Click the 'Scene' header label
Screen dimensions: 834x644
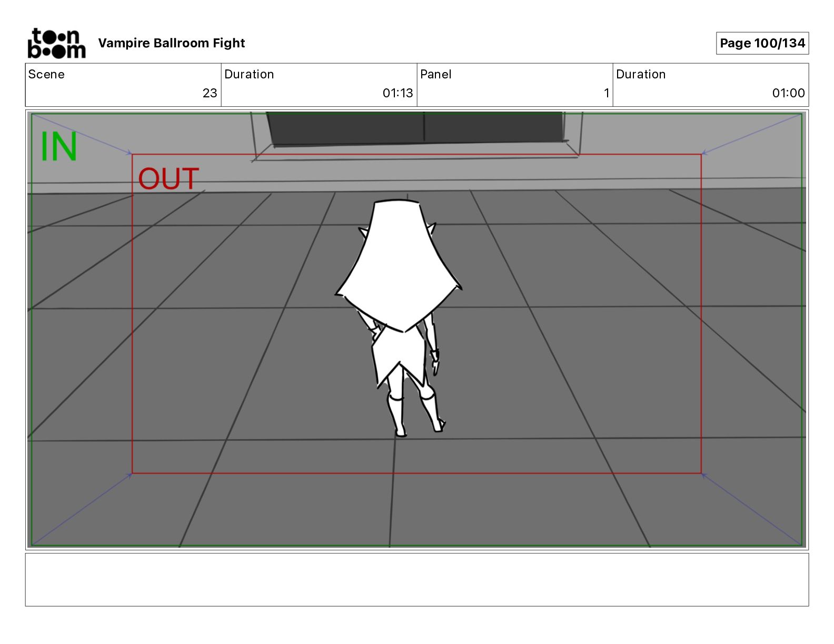(46, 74)
